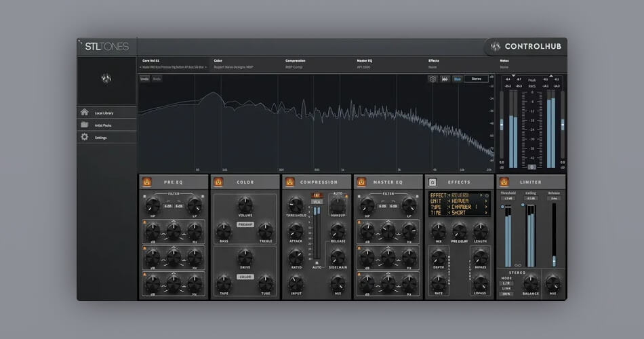Open Local Library in sidebar
This screenshot has width=644, height=339.
pyautogui.click(x=106, y=113)
